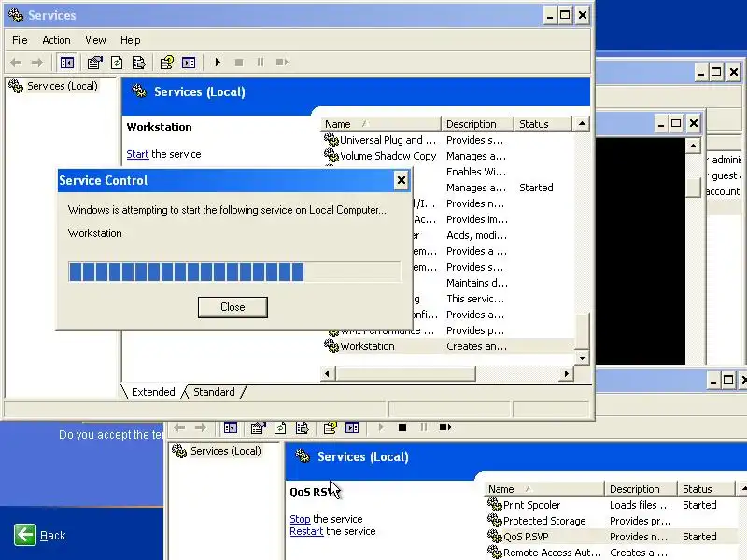Click the green Back button
Image resolution: width=747 pixels, height=560 pixels.
[x=25, y=535]
